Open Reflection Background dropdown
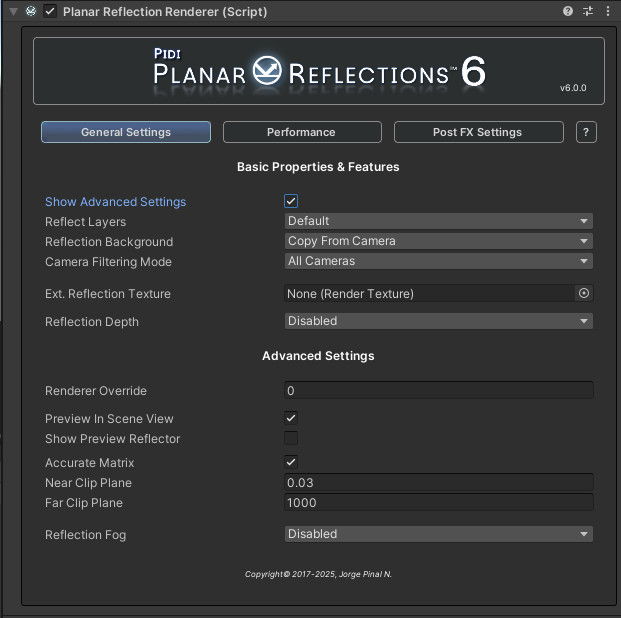Image resolution: width=621 pixels, height=618 pixels. (438, 241)
